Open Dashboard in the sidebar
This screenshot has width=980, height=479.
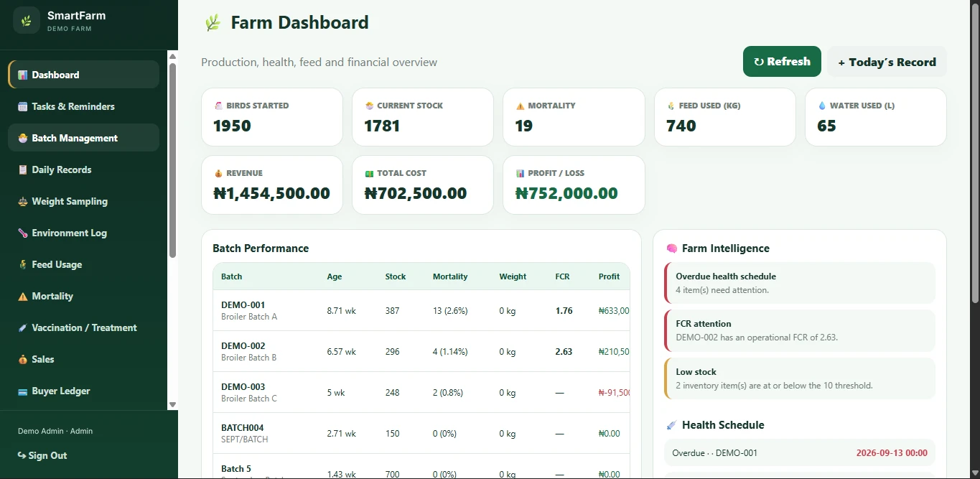(83, 75)
